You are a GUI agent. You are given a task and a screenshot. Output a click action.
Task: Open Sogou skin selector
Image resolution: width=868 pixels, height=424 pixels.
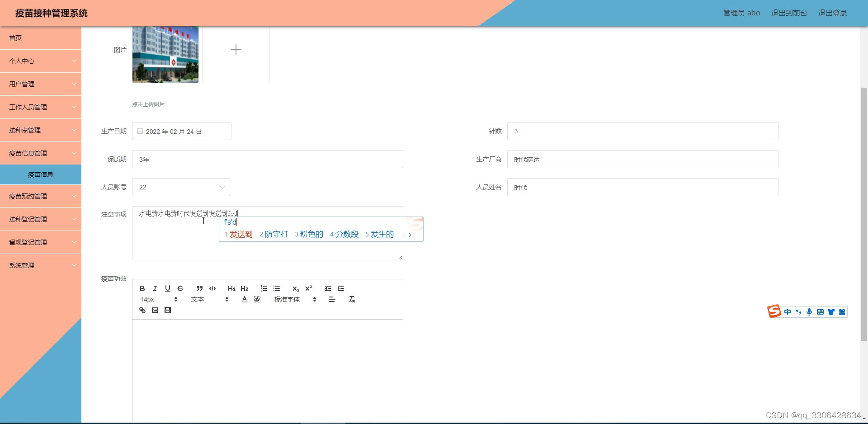point(831,312)
